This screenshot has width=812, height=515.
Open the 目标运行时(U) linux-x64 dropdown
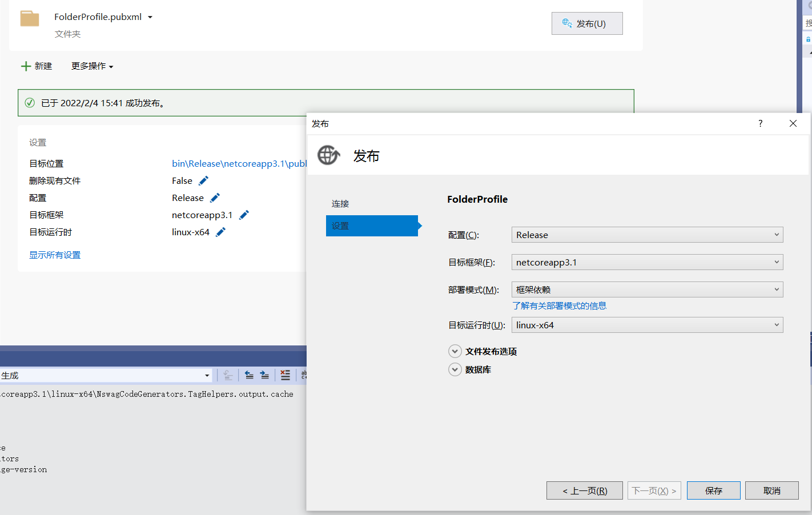click(647, 325)
